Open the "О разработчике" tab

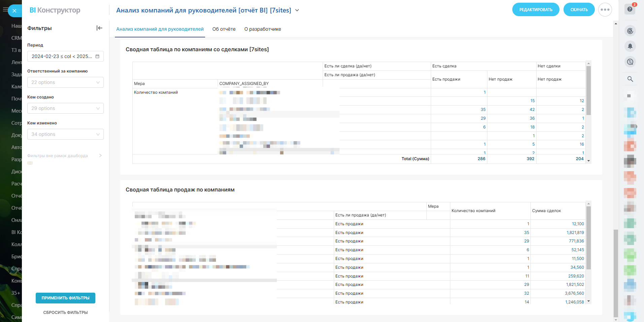pyautogui.click(x=263, y=29)
